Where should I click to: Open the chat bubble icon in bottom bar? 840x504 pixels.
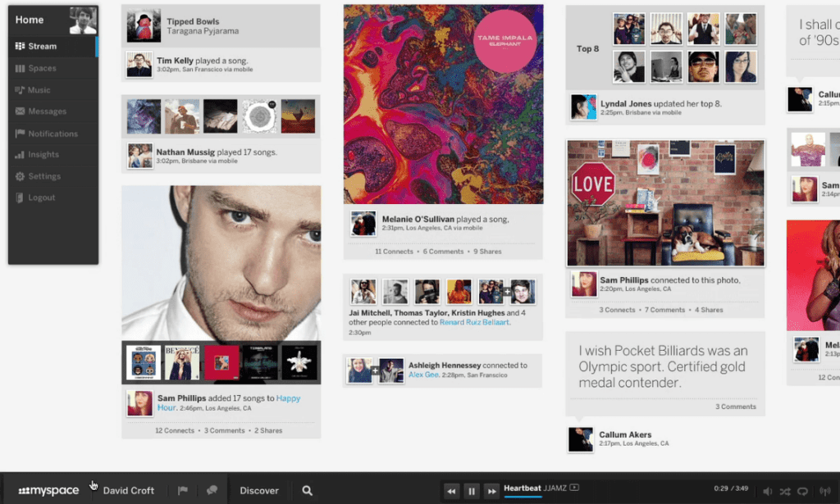pos(212,490)
